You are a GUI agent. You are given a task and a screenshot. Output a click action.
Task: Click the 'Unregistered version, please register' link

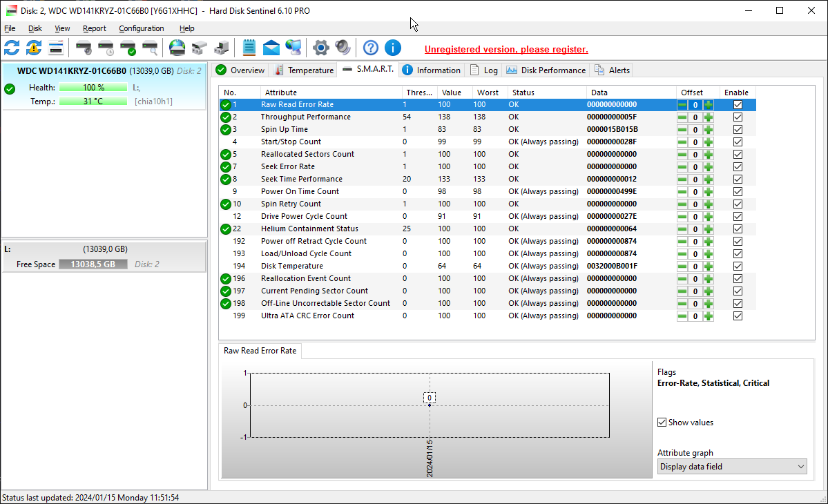[506, 49]
